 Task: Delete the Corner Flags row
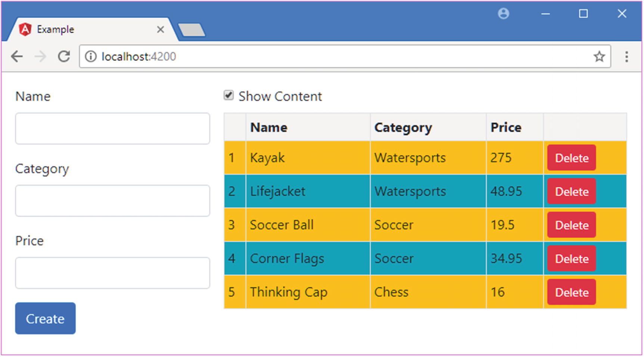click(571, 259)
